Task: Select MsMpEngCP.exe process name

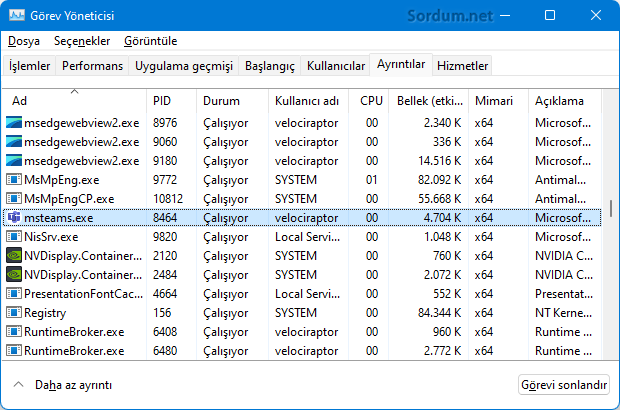Action: [69, 199]
